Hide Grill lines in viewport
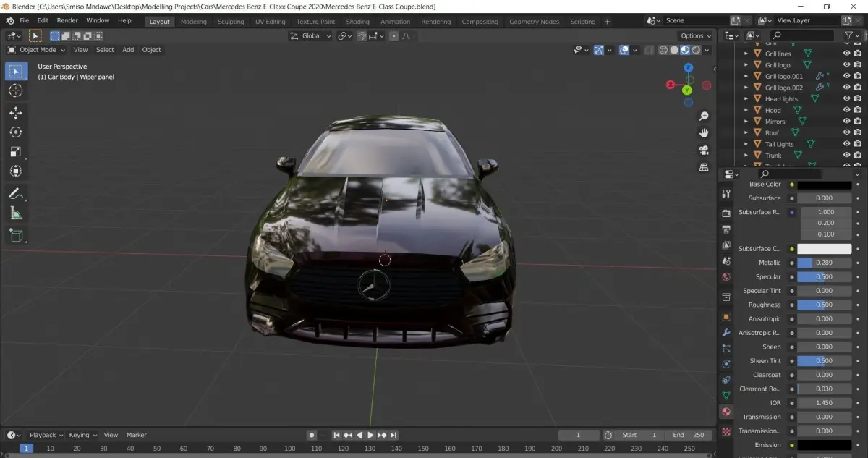Viewport: 868px width, 458px height. tap(846, 54)
